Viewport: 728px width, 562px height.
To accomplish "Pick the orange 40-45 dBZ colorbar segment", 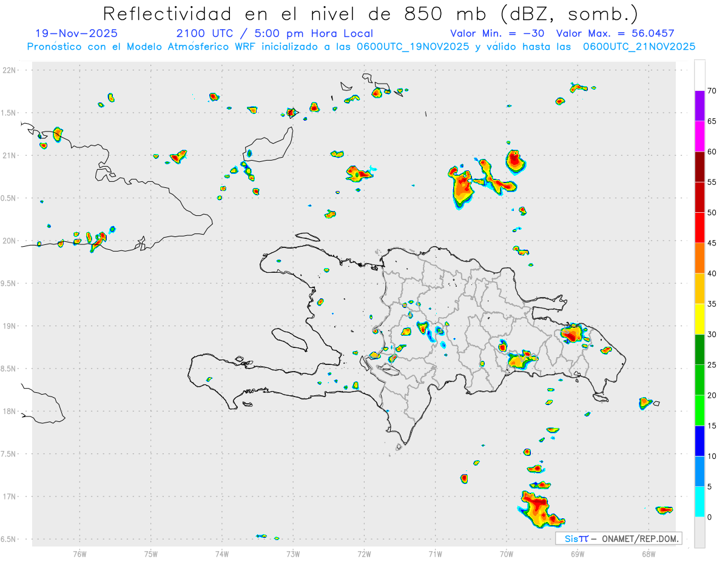I will 699,258.
